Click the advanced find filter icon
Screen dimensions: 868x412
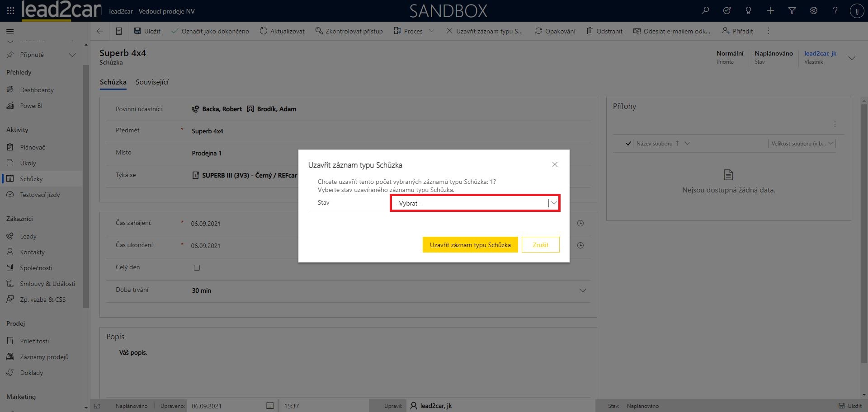tap(792, 10)
